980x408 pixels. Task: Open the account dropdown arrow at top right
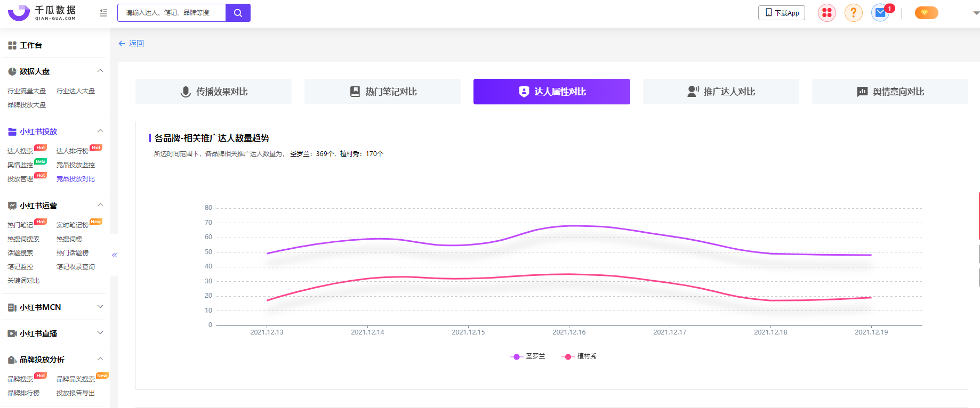(x=976, y=13)
